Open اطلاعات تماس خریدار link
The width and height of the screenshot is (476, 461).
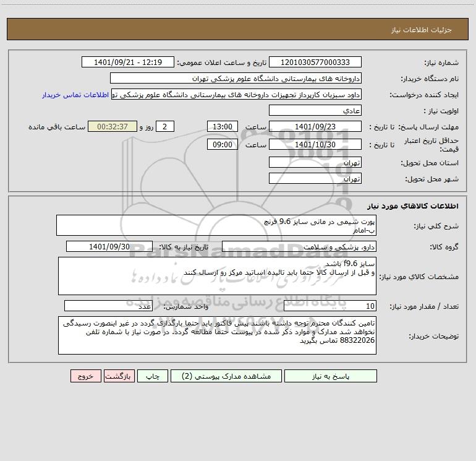(x=75, y=95)
